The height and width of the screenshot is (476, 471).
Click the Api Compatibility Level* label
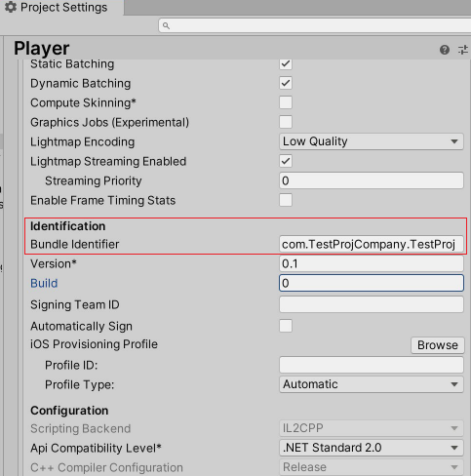point(96,449)
